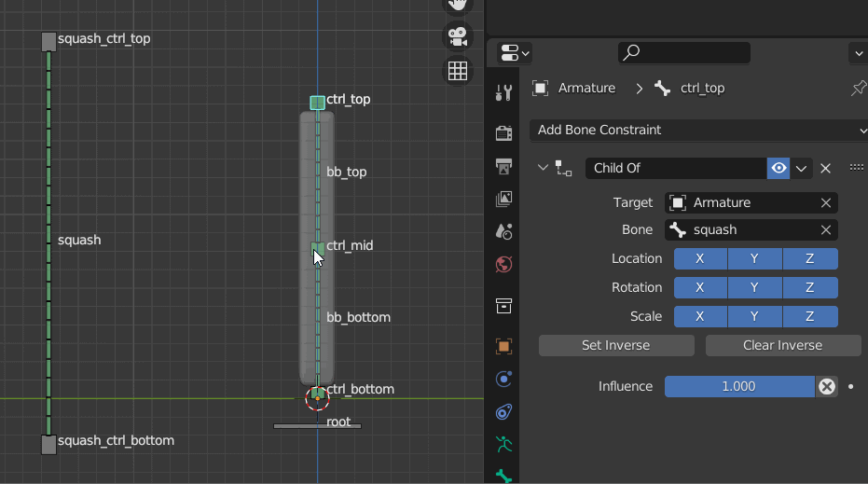868x484 pixels.
Task: Toggle Rotation Y
Action: (x=755, y=287)
